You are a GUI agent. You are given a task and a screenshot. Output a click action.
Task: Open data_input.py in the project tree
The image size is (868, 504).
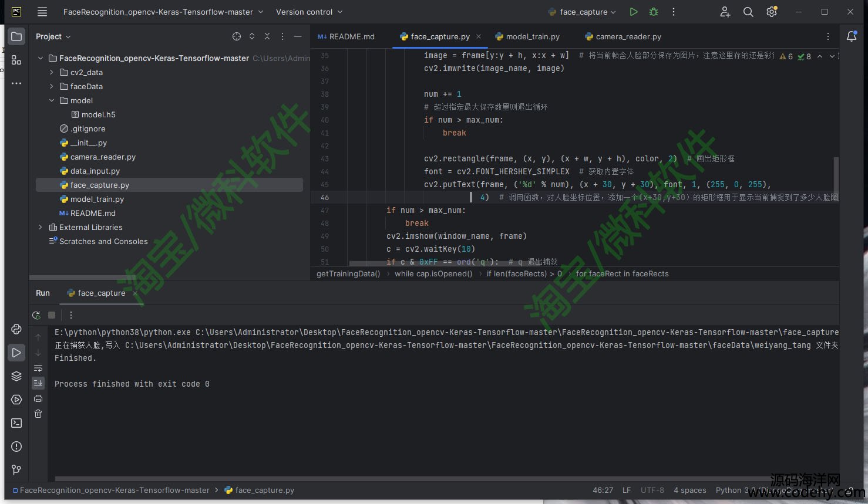tap(95, 171)
